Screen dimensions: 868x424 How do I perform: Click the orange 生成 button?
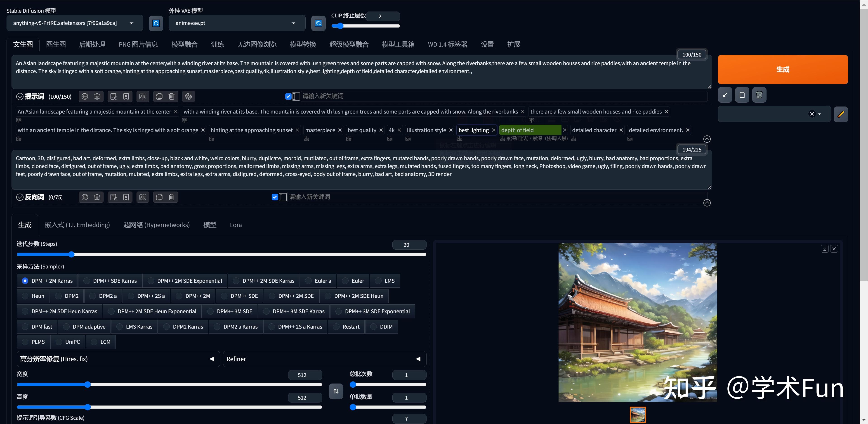[782, 69]
